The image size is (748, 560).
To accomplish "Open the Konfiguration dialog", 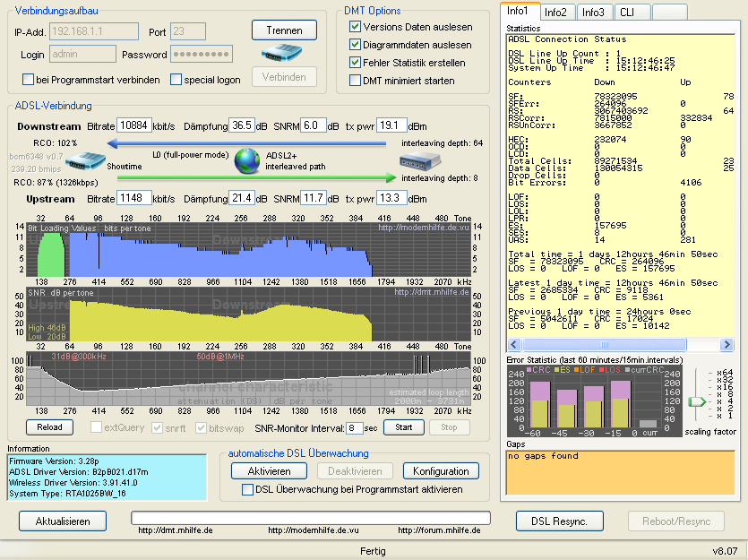I will click(x=441, y=470).
